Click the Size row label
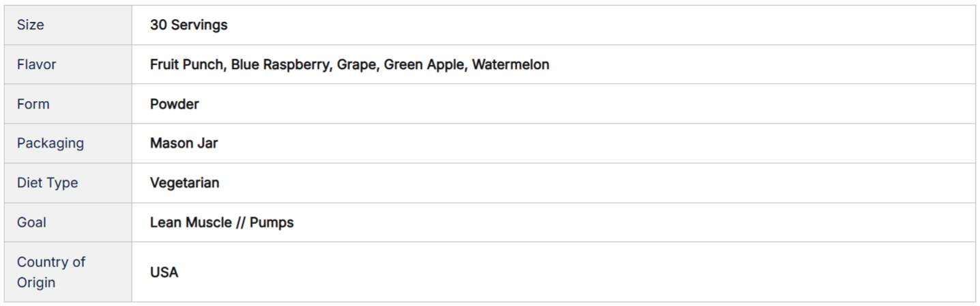The image size is (980, 306). 30,25
